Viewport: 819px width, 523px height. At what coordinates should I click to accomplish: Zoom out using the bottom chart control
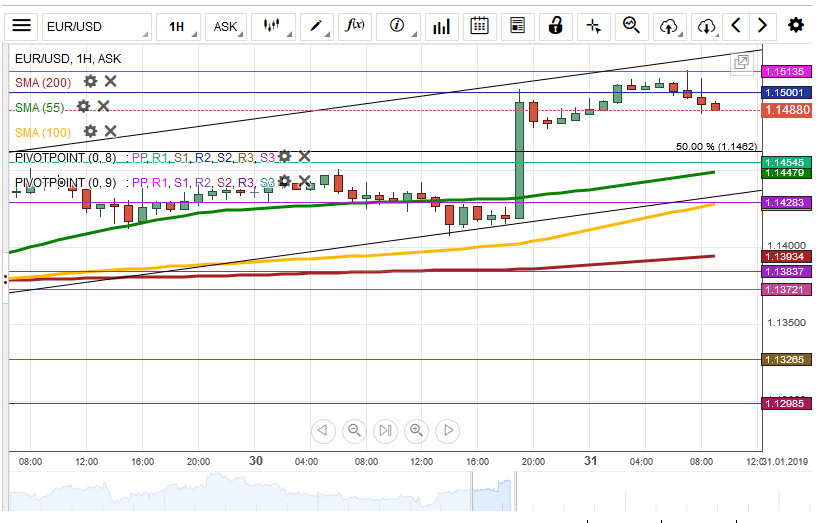(354, 431)
